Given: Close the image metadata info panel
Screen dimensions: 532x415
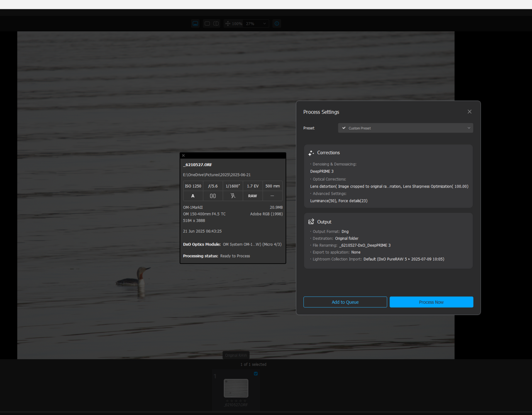Looking at the screenshot, I should tap(183, 156).
